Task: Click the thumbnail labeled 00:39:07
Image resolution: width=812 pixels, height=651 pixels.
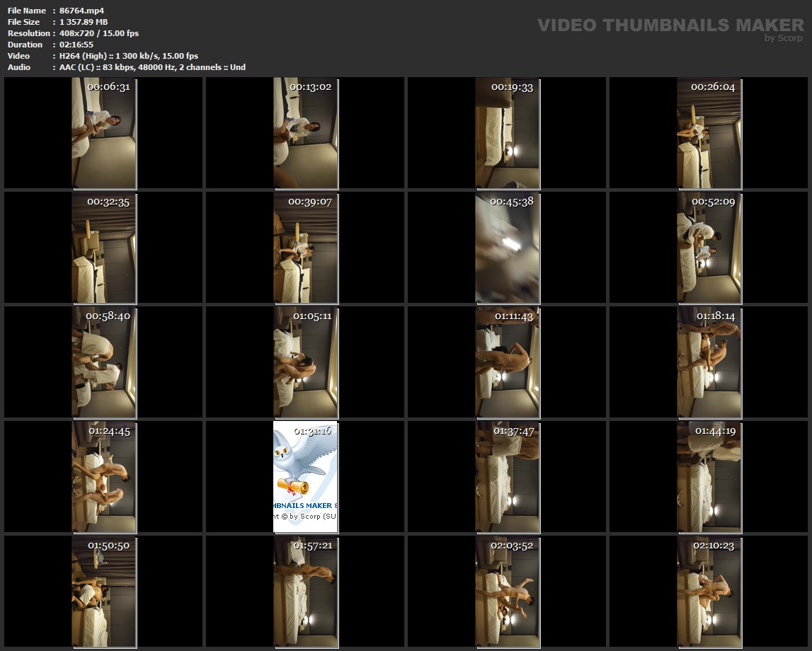Action: pos(305,248)
